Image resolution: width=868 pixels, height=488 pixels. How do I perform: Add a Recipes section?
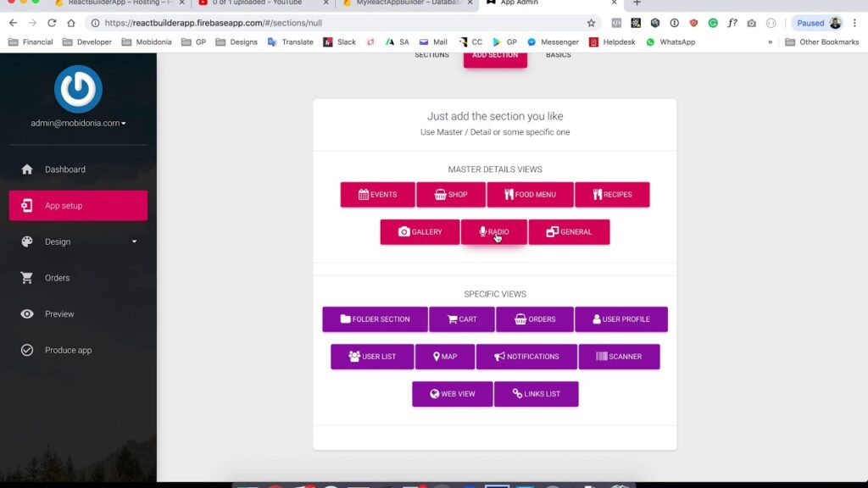[612, 195]
